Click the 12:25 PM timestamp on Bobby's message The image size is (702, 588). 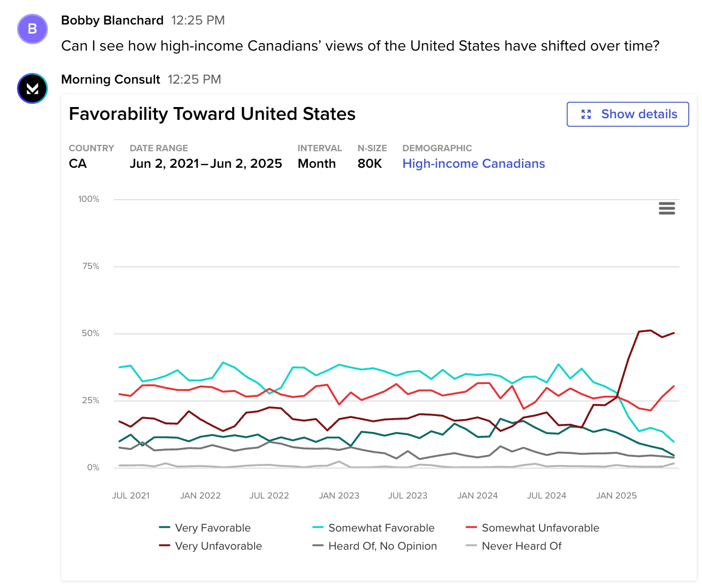(198, 20)
